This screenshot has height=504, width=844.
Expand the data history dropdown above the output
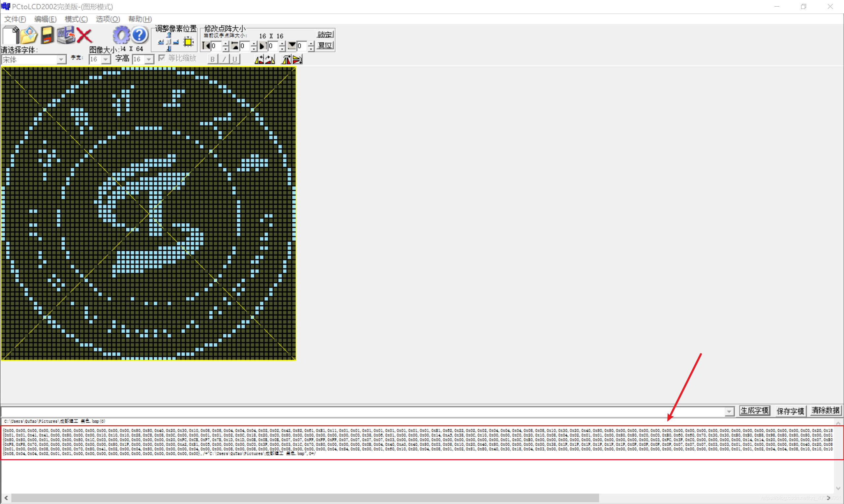click(730, 411)
